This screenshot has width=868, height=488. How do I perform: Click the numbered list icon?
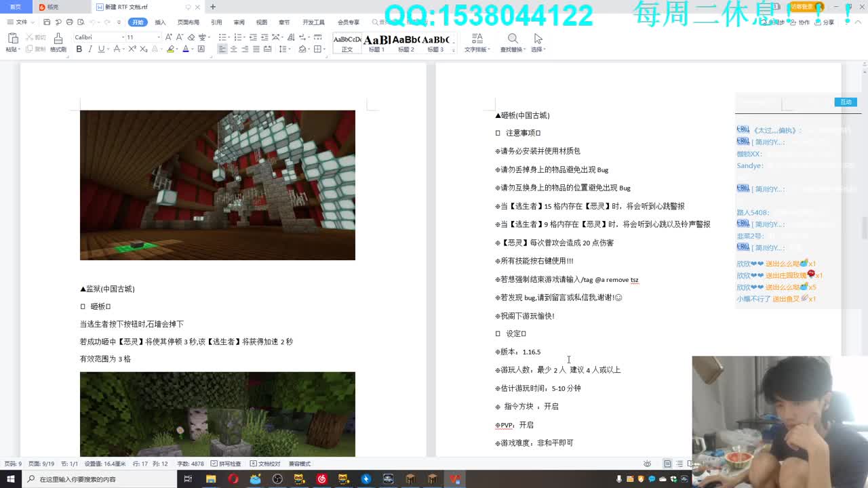coord(237,37)
